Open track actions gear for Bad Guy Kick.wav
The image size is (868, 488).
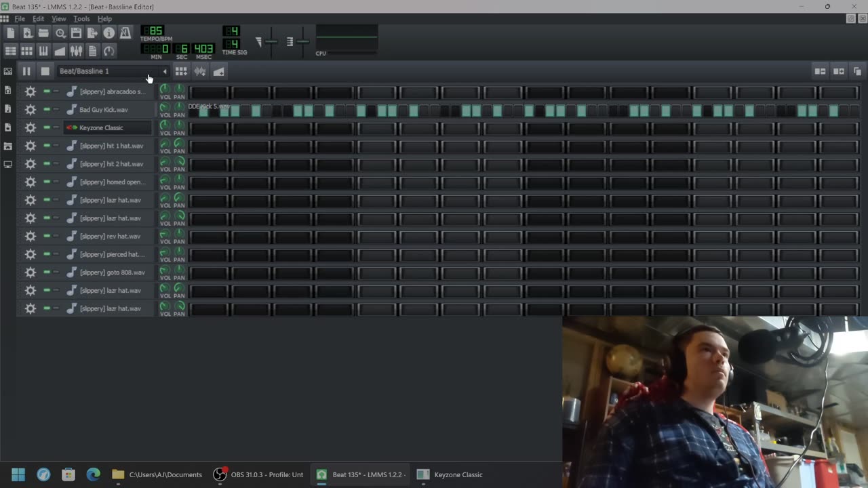click(x=30, y=109)
